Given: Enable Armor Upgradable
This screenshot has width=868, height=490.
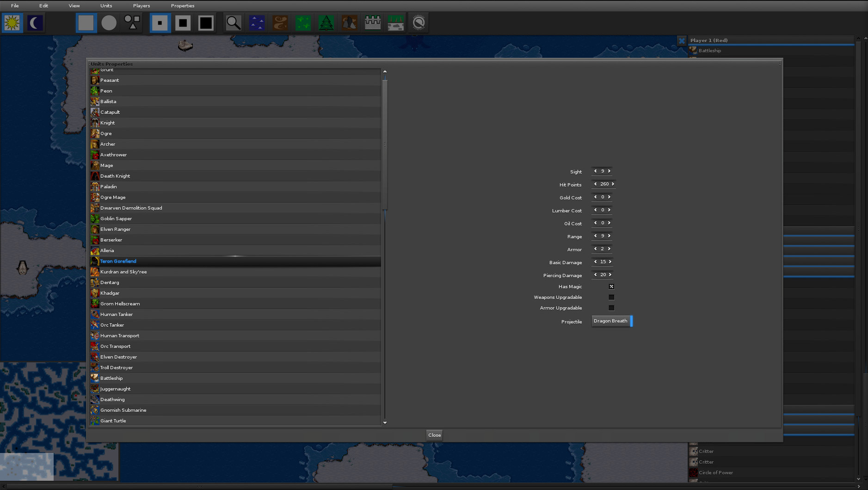Looking at the screenshot, I should (611, 308).
